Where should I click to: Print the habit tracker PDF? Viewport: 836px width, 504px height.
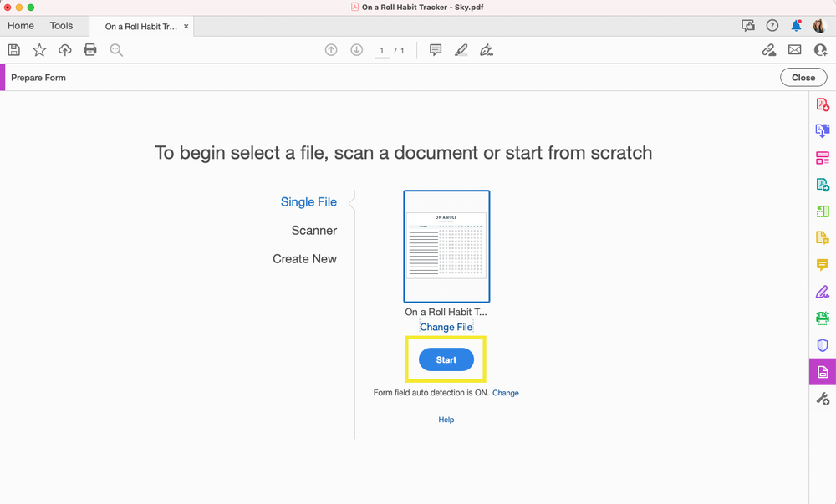point(90,50)
